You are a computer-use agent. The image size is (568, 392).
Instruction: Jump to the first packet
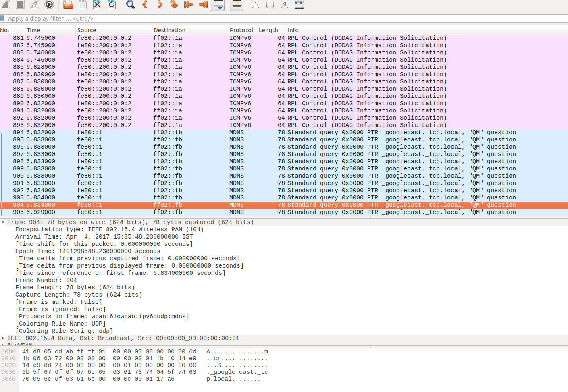pos(189,4)
